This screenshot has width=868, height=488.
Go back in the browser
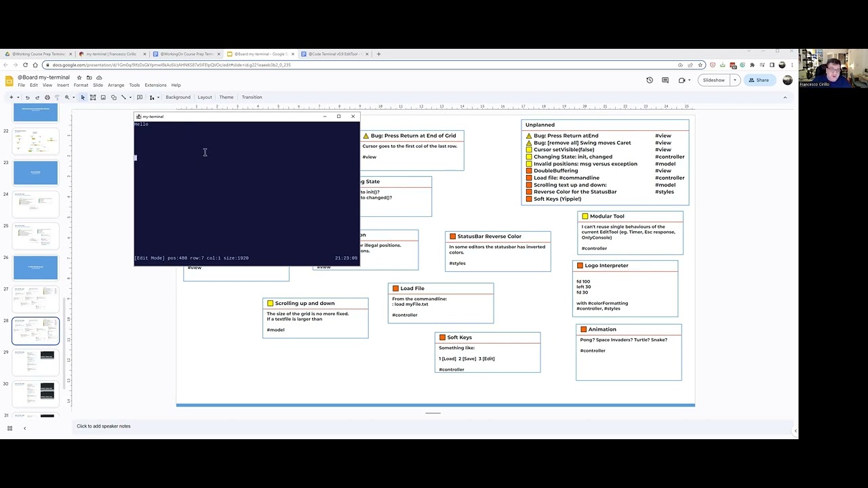(x=6, y=65)
